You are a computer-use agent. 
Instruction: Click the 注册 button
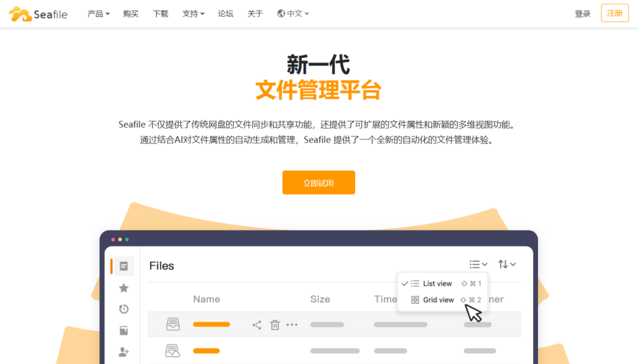pos(615,13)
